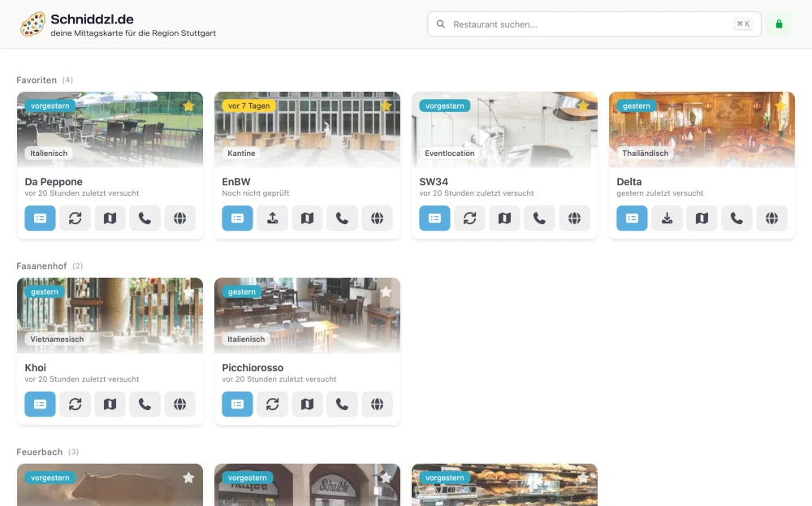Image resolution: width=812 pixels, height=506 pixels.
Task: Click the upload icon on EnBW card
Action: tap(272, 218)
